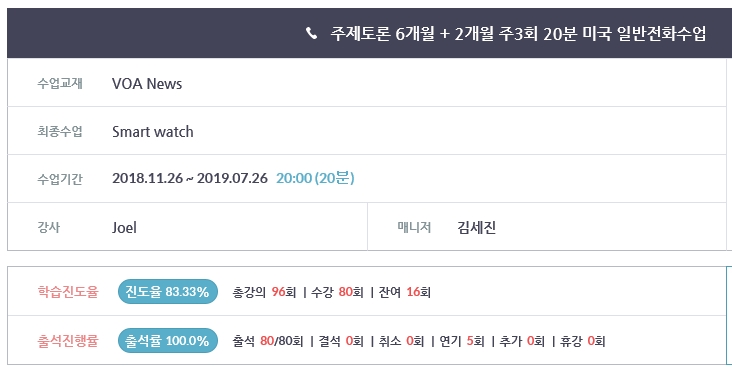Click the 출석률 100.0% badge

(x=168, y=341)
